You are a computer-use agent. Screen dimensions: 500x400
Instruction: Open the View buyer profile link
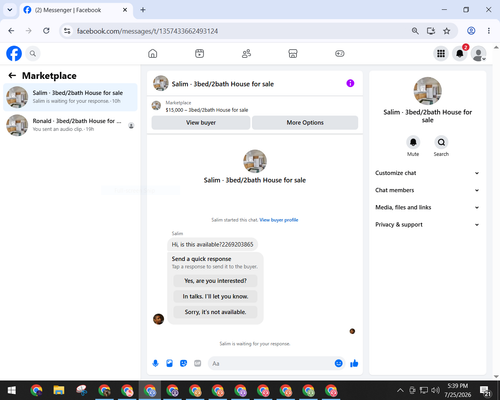(x=279, y=220)
